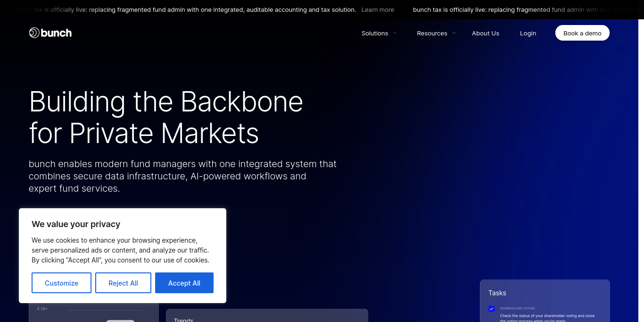
Task: Click the Book a demo button
Action: point(582,33)
